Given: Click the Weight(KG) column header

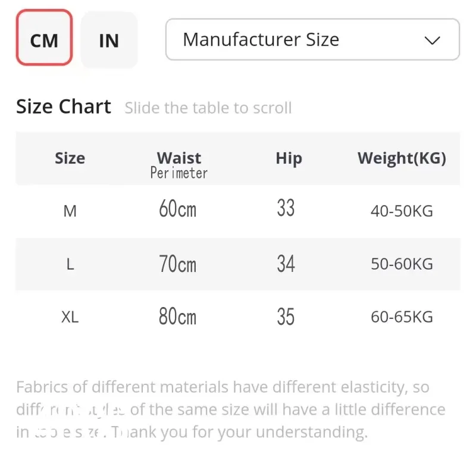Looking at the screenshot, I should pyautogui.click(x=402, y=158).
